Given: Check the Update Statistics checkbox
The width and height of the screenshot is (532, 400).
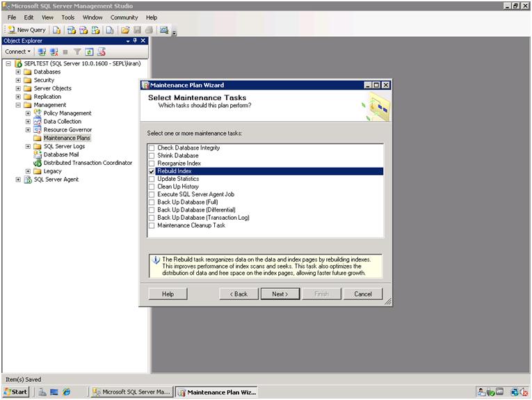Looking at the screenshot, I should 152,179.
